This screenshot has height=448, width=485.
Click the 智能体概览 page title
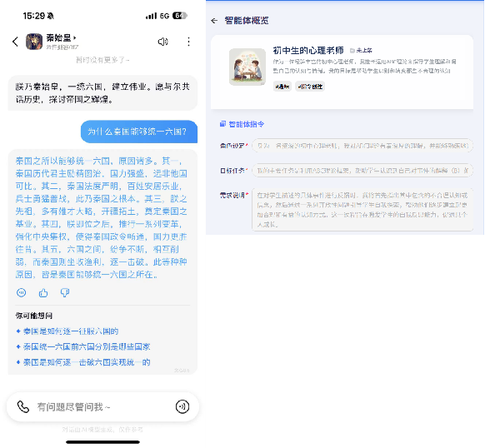coord(247,21)
